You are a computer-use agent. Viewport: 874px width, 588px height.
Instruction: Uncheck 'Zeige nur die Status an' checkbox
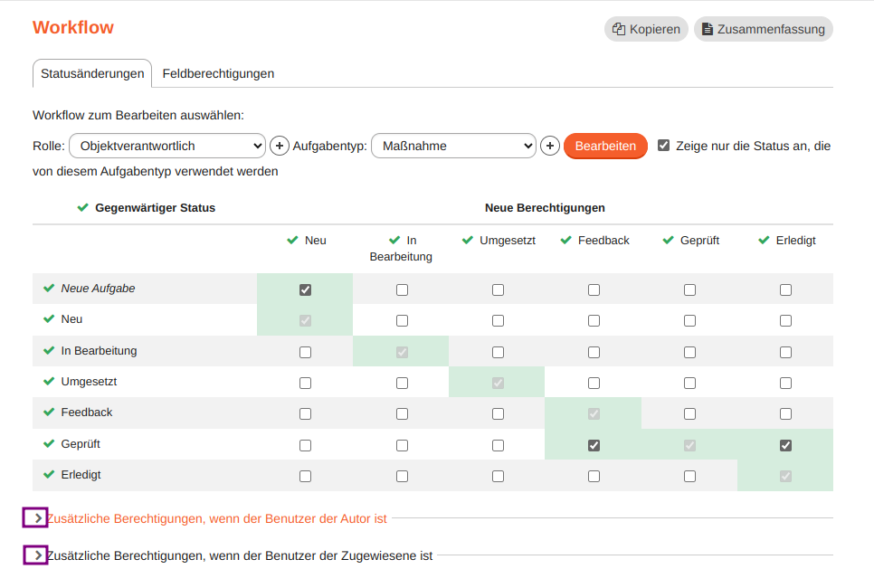663,145
